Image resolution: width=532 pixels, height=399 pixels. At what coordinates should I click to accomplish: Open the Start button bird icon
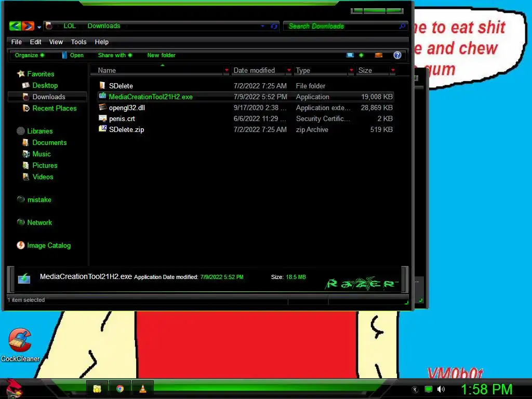pyautogui.click(x=14, y=388)
